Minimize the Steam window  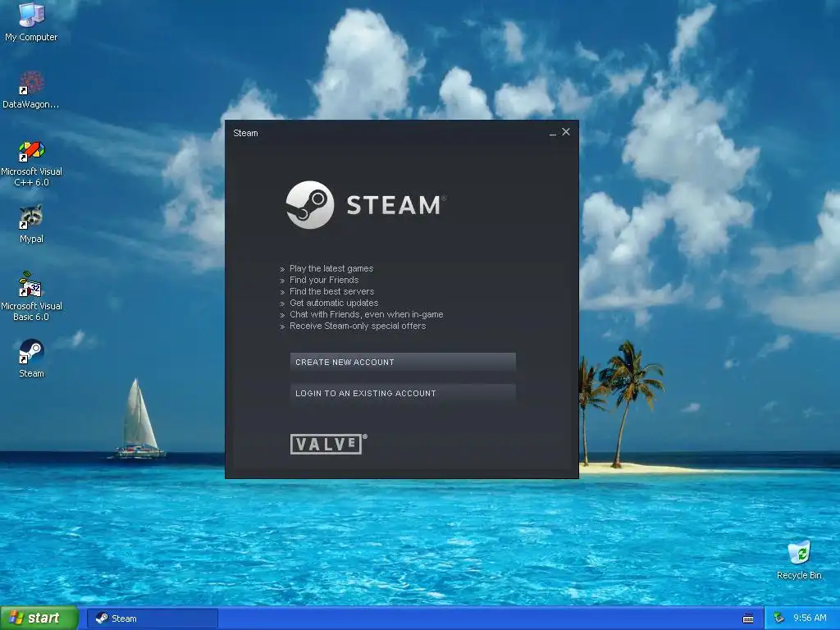pyautogui.click(x=552, y=133)
